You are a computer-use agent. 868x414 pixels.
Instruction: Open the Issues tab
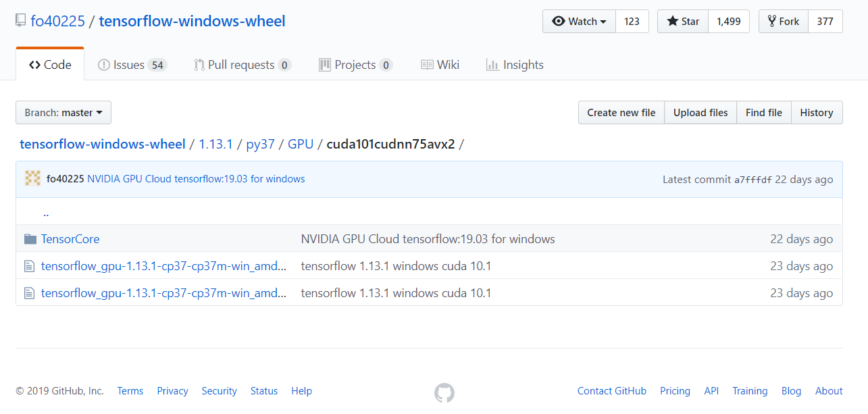tap(132, 65)
